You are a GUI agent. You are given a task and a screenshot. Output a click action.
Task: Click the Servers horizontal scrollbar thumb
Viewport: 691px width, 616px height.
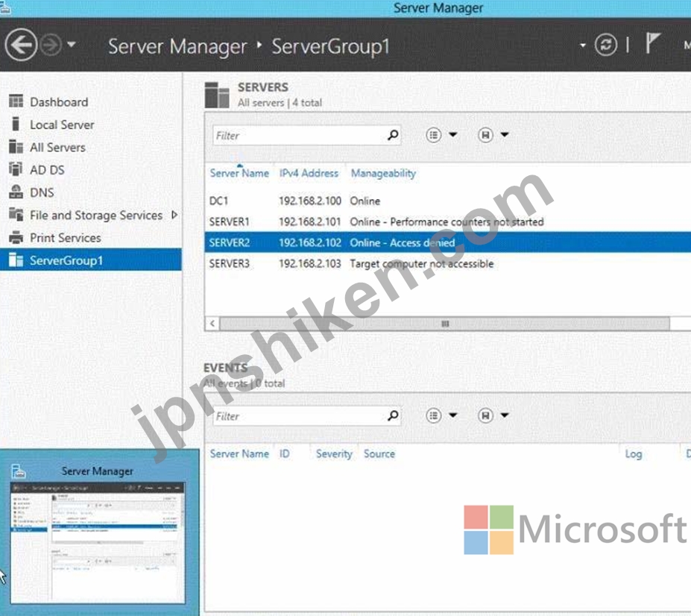pos(445,324)
